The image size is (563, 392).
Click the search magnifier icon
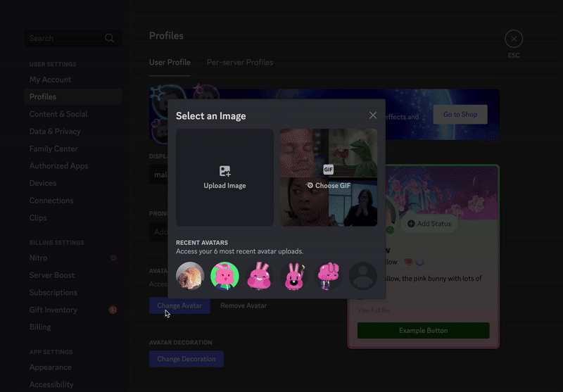(109, 39)
